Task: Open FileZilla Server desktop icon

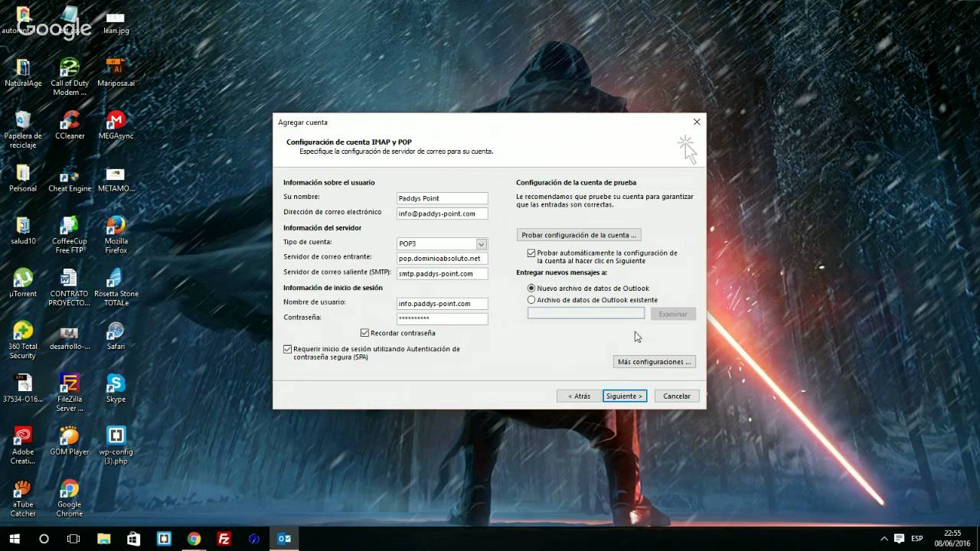Action: (x=70, y=393)
